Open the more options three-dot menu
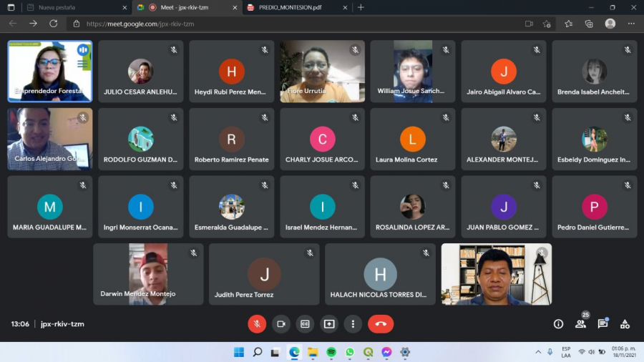The image size is (644, 362). click(353, 324)
